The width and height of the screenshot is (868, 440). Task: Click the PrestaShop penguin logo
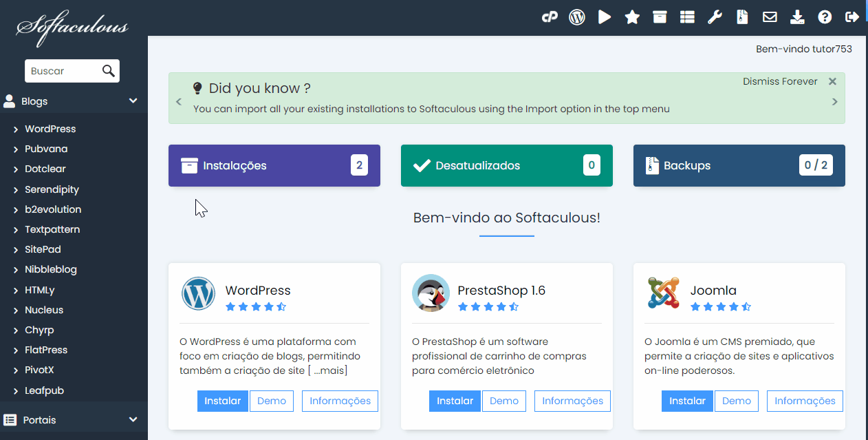431,293
